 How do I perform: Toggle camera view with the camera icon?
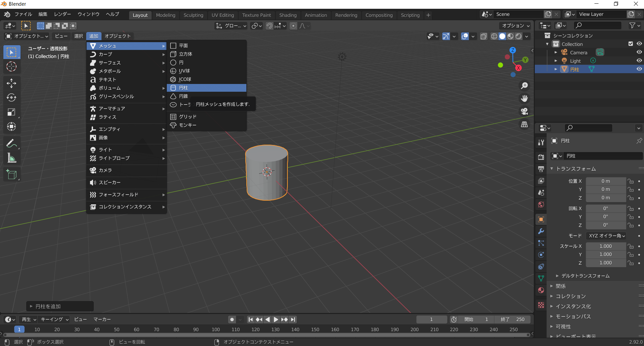[524, 111]
